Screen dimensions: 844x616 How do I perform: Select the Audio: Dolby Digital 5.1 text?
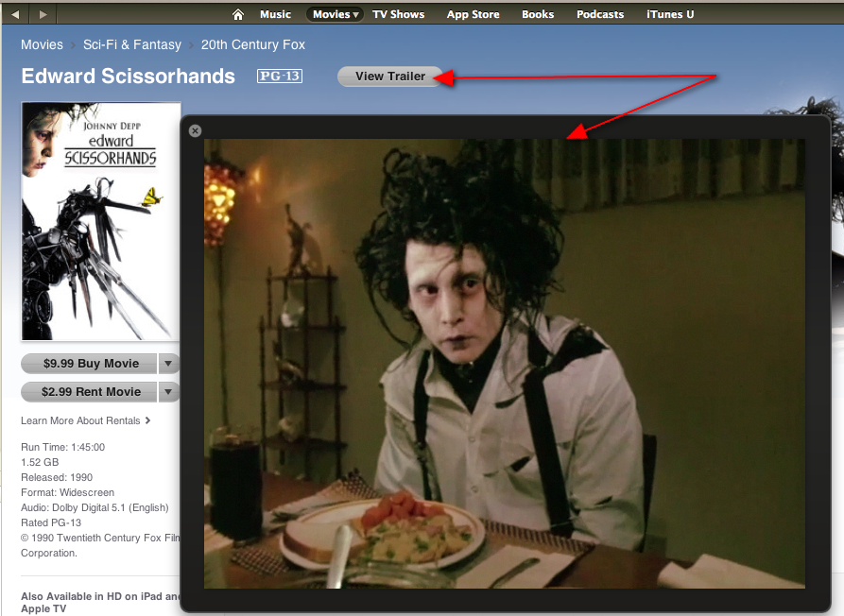click(x=95, y=507)
